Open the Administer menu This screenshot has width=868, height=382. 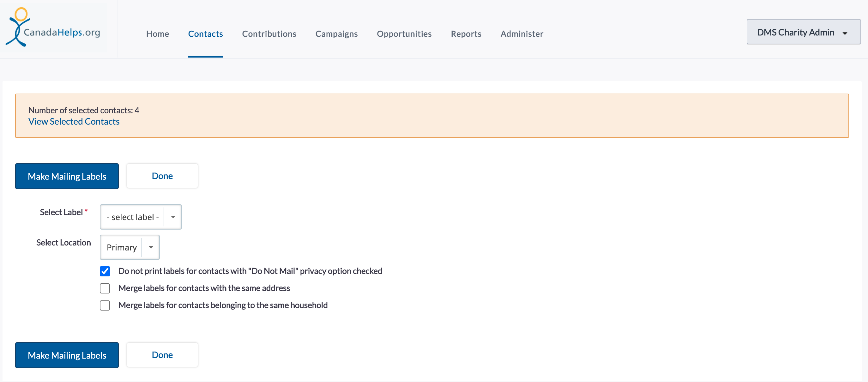click(x=521, y=34)
